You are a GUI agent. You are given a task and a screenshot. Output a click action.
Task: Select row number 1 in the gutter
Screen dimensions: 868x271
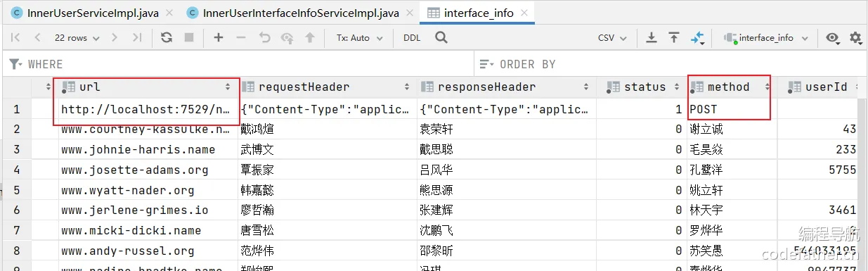[17, 109]
